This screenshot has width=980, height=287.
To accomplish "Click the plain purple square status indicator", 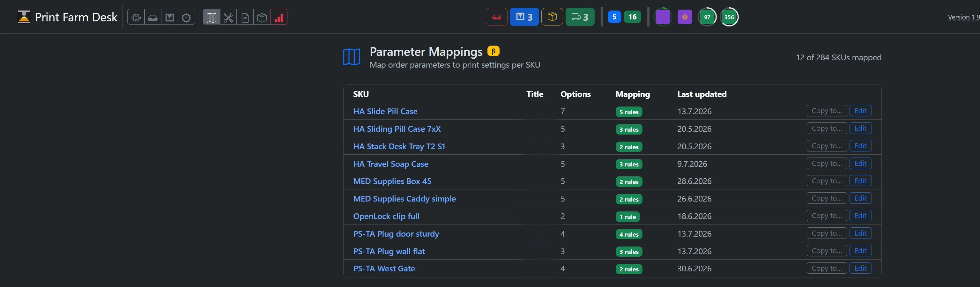I will (663, 17).
